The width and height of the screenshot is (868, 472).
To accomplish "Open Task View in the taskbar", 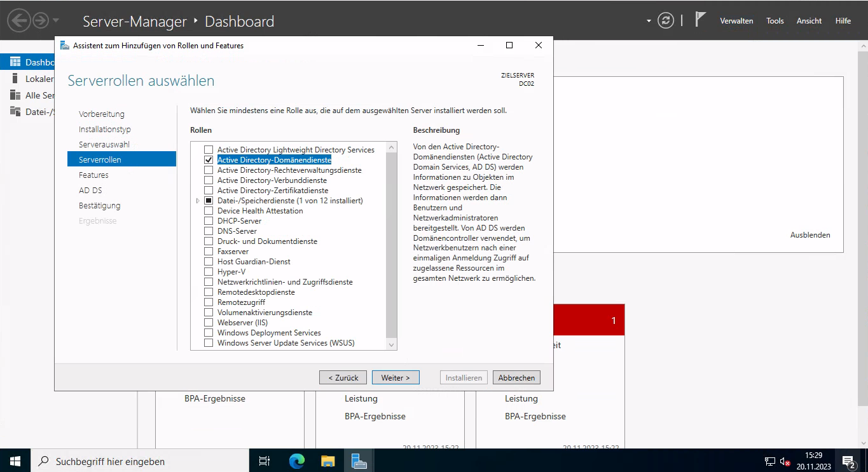I will [x=265, y=461].
